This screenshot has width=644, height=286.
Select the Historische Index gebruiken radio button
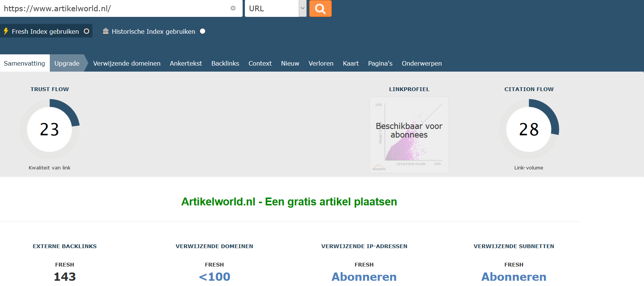click(x=203, y=31)
